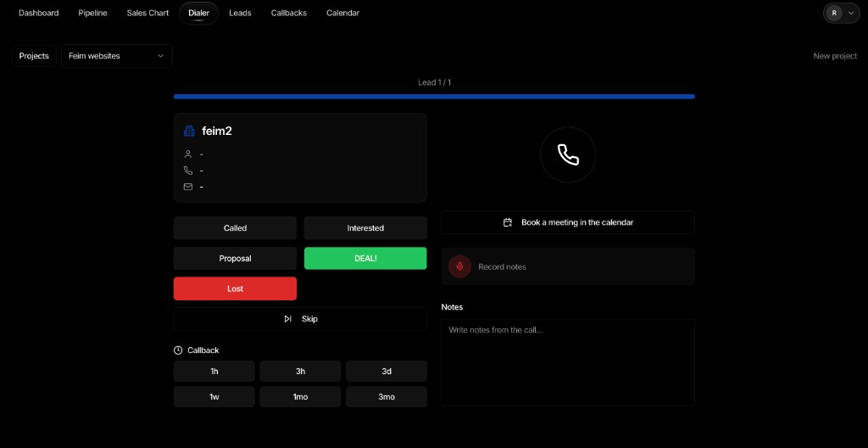The image size is (868, 448).
Task: Click the Callback section label
Action: point(203,350)
